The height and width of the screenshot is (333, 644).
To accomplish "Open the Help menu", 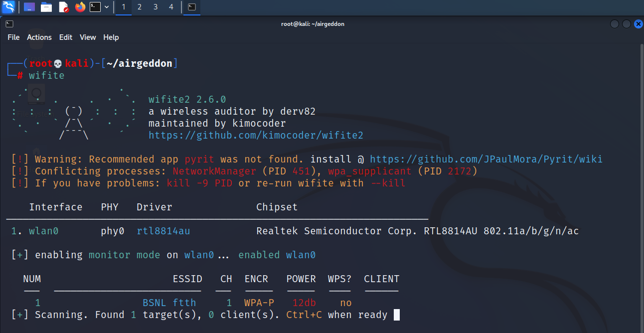I will 111,37.
